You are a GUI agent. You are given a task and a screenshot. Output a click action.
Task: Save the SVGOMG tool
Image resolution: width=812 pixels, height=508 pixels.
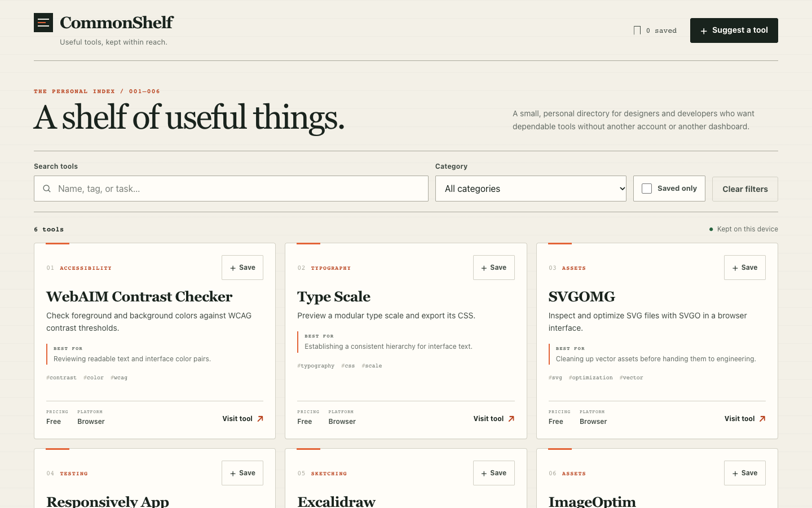pos(745,268)
